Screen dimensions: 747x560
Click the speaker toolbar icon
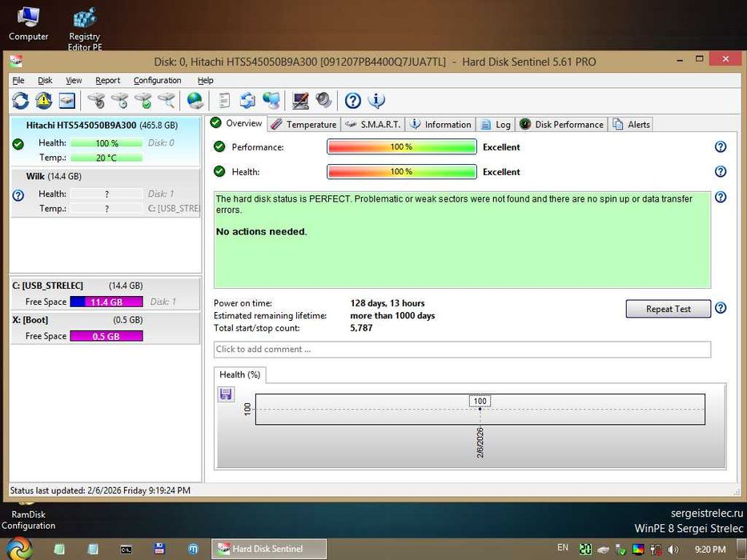tap(323, 101)
